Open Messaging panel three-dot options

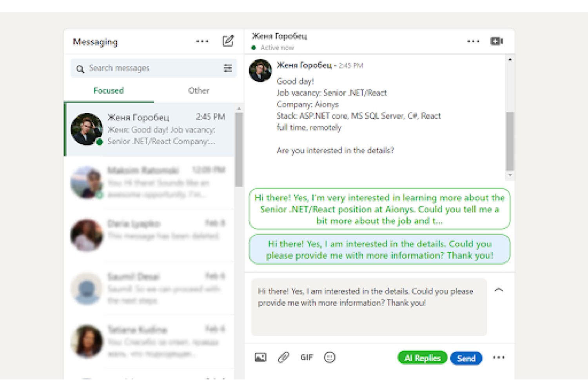[202, 41]
